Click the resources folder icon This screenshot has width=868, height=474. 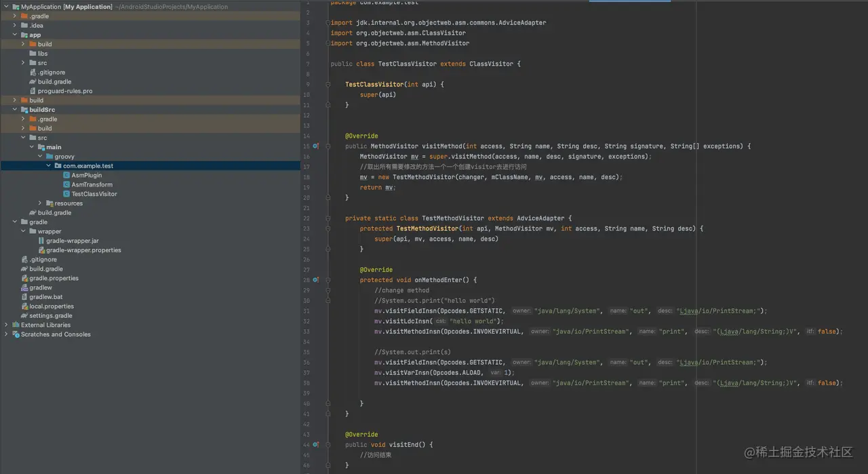click(50, 203)
